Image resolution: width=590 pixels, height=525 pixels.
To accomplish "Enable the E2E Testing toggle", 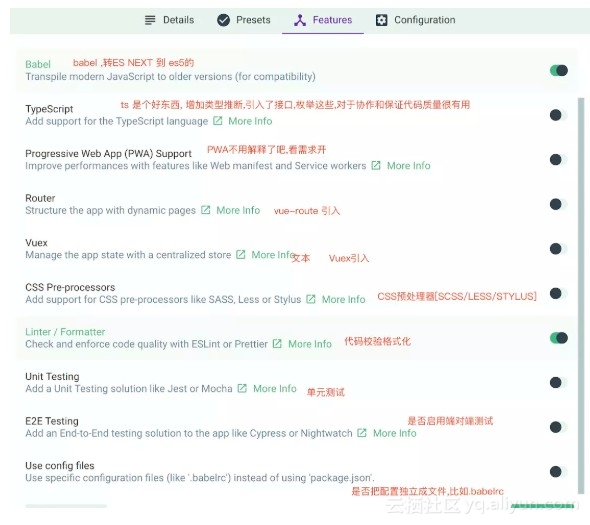I will (559, 427).
